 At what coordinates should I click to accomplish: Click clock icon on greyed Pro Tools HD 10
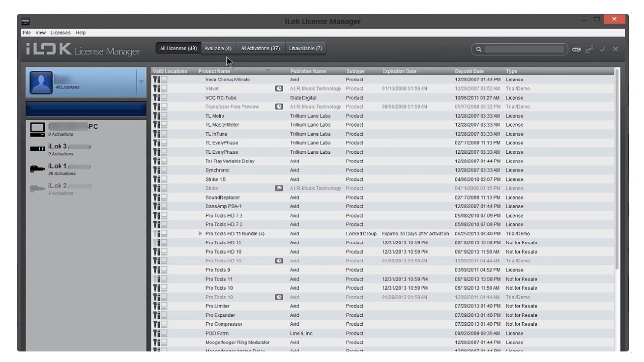coord(279,261)
